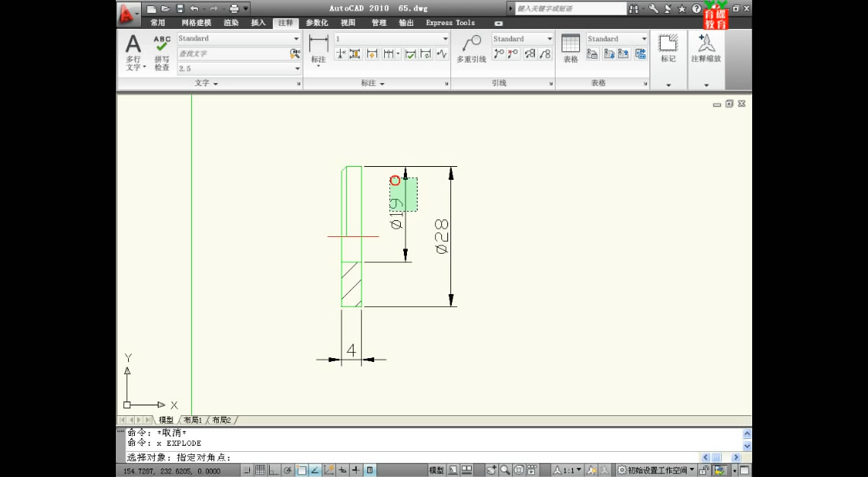Viewport: 868px width, 477px height.
Task: Open the 初始设置工作空间 workspace switcher
Action: (656, 470)
